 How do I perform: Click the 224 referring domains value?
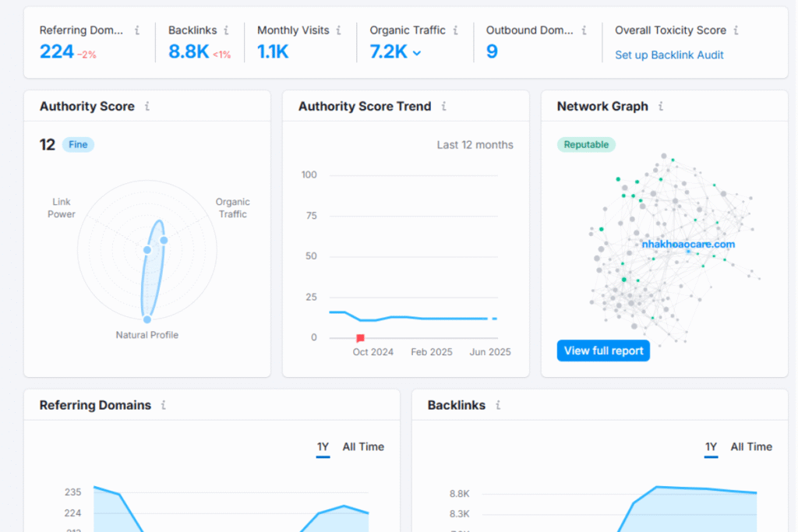click(x=57, y=52)
